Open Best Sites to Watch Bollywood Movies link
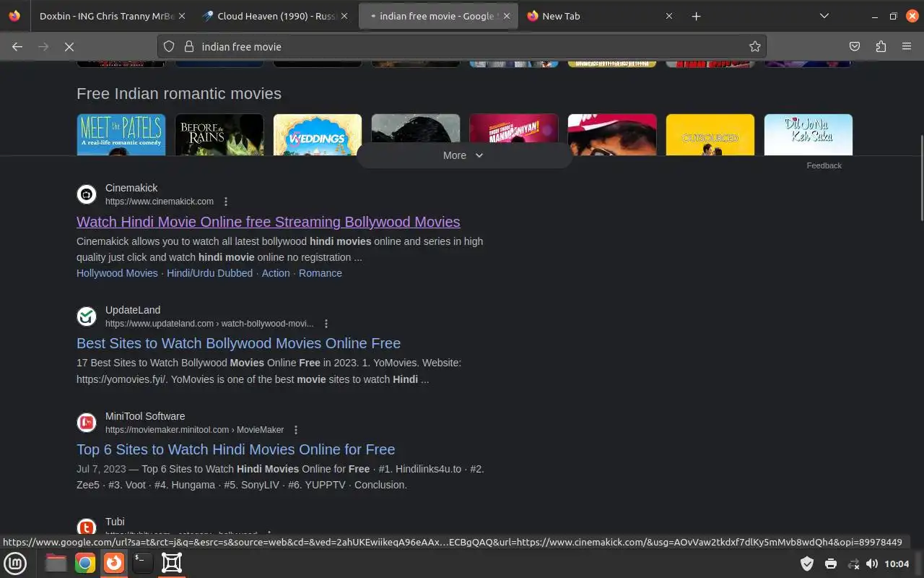This screenshot has width=924, height=578. click(x=239, y=343)
